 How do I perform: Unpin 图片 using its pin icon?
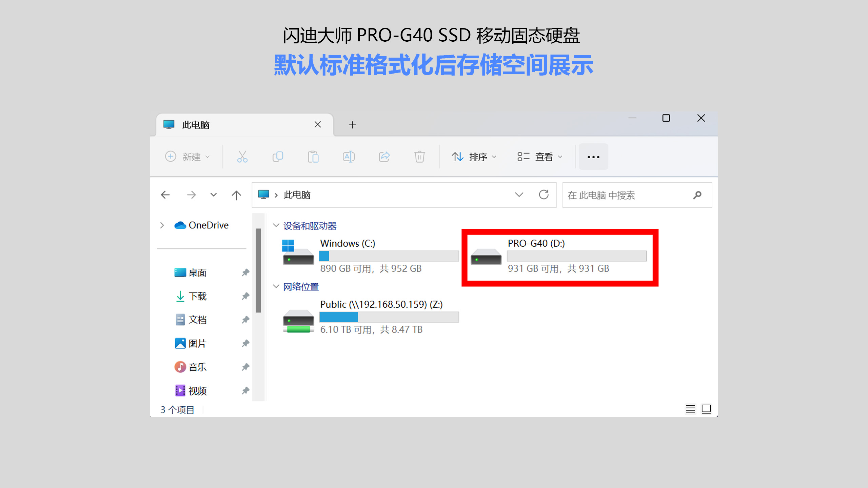point(245,343)
